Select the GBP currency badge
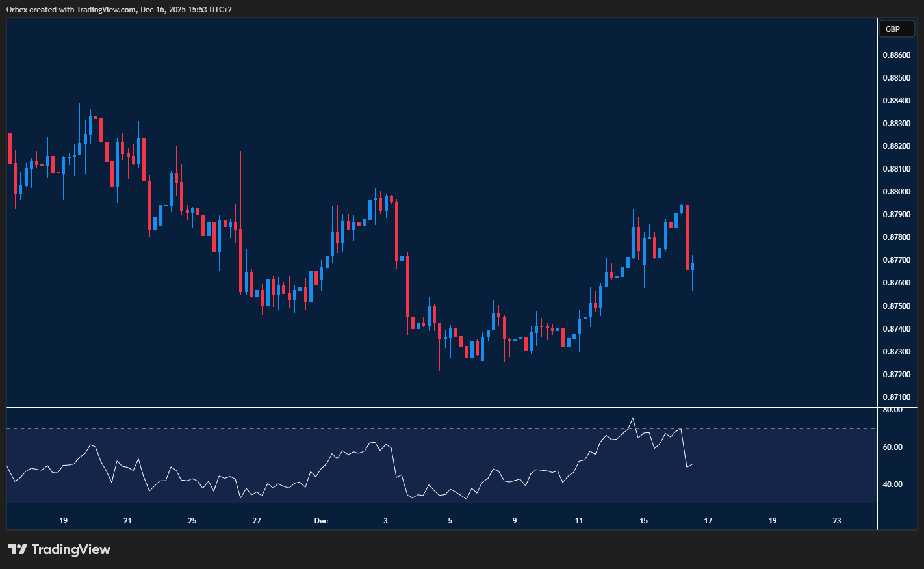The width and height of the screenshot is (924, 569). [897, 29]
